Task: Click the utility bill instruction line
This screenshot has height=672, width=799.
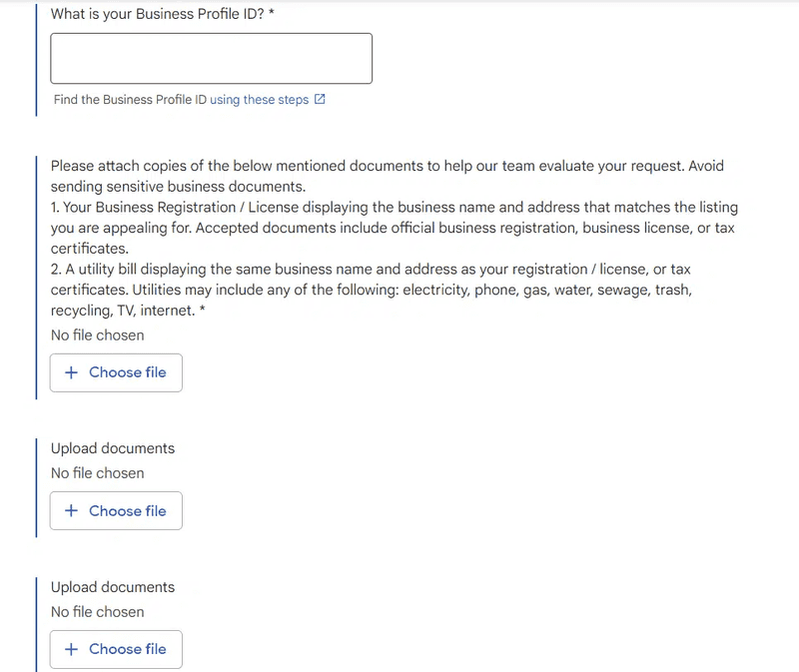Action: pos(371,270)
